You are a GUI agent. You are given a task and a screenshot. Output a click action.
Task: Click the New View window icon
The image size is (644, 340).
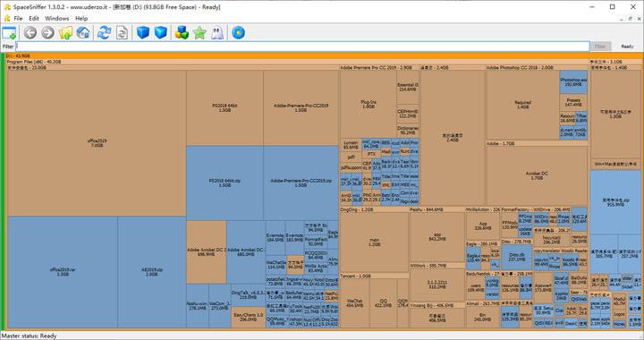click(9, 33)
